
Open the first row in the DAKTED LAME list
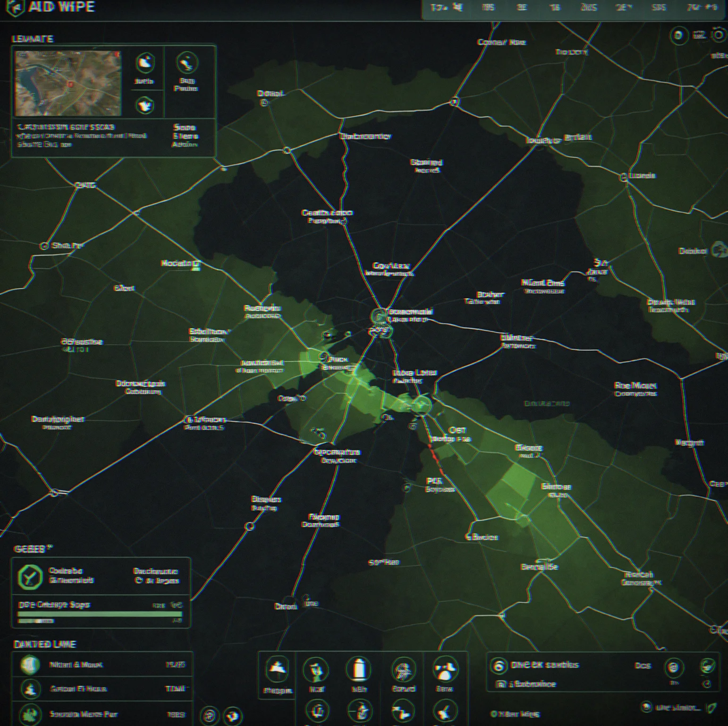click(x=102, y=665)
